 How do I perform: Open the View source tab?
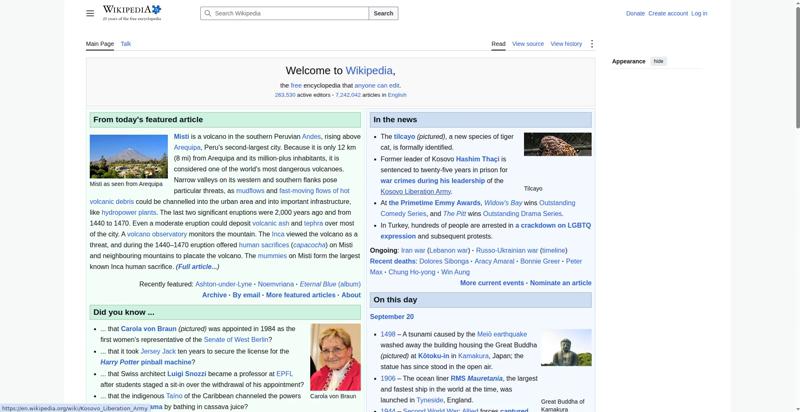[528, 44]
